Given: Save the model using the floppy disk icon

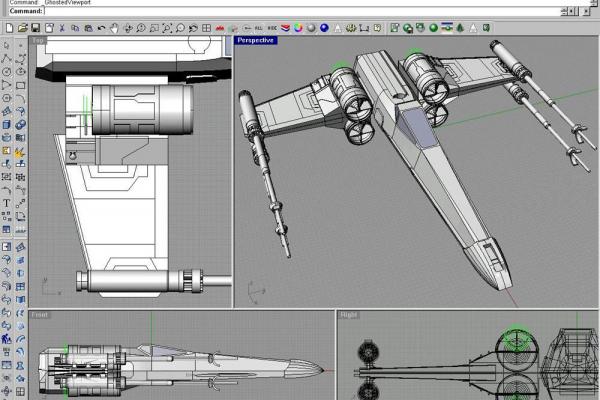Looking at the screenshot, I should 35,27.
